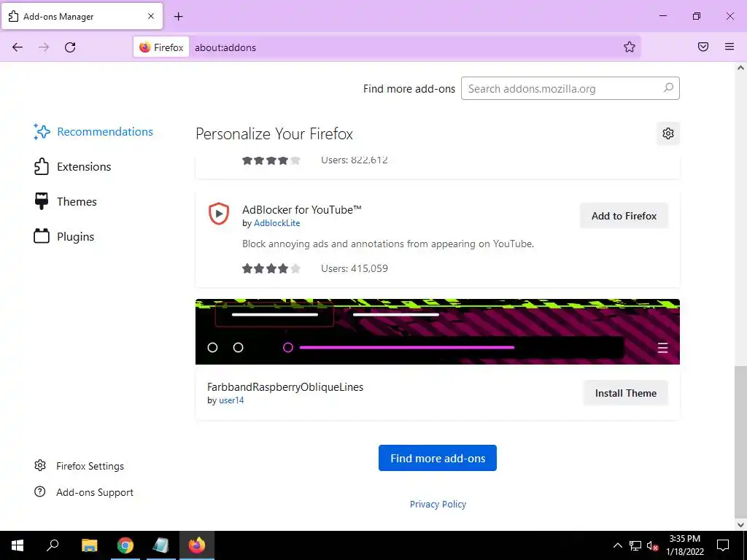Click the forward navigation arrow
The image size is (747, 560).
click(44, 47)
